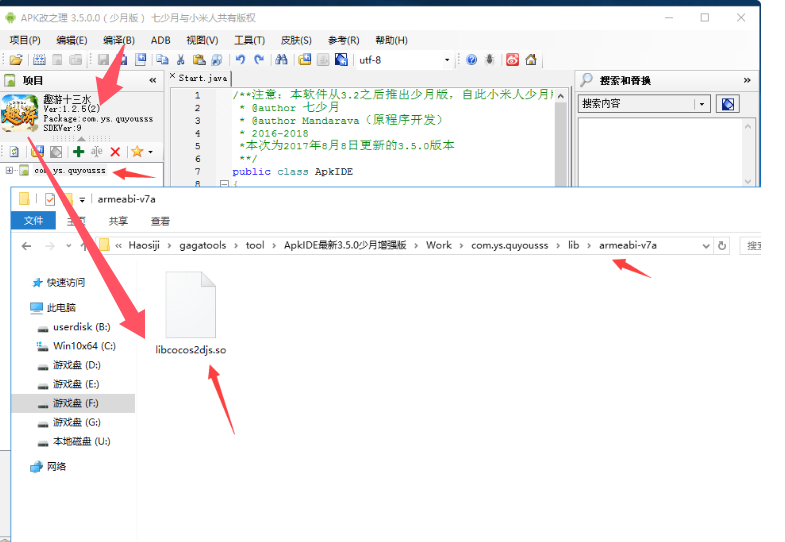This screenshot has width=785, height=542.
Task: Click the home icon in toolbar
Action: pyautogui.click(x=531, y=60)
